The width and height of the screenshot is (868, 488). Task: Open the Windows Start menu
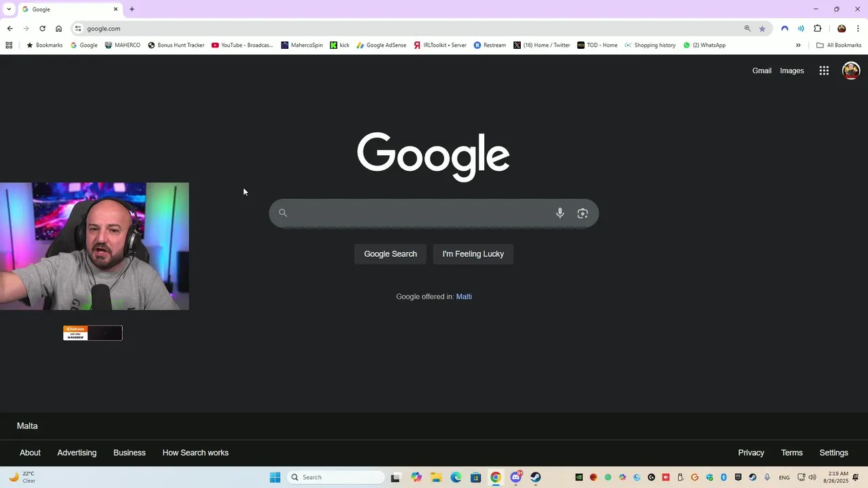(275, 477)
